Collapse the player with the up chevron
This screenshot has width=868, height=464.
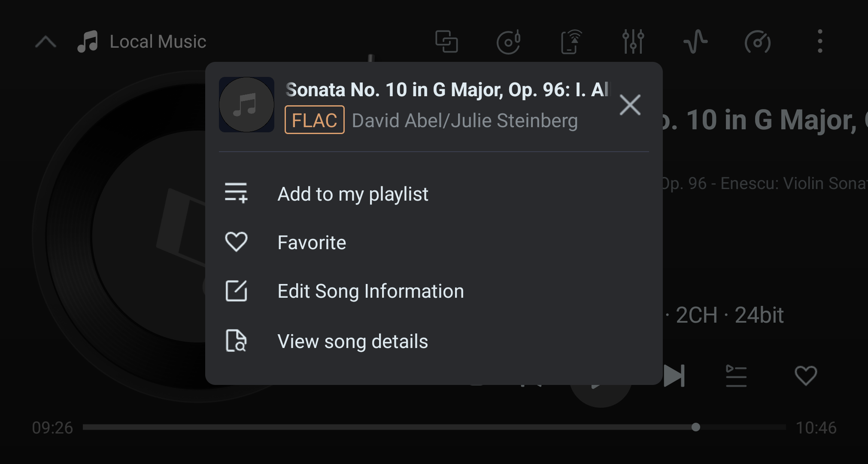[46, 42]
